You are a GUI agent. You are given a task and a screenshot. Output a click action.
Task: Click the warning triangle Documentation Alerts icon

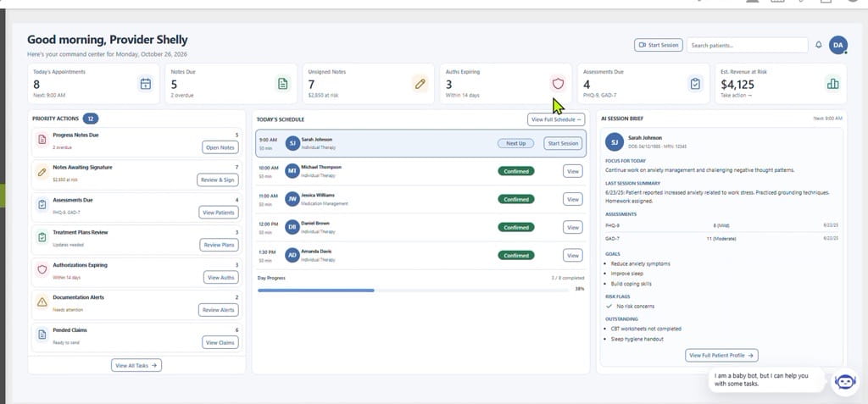coord(42,302)
